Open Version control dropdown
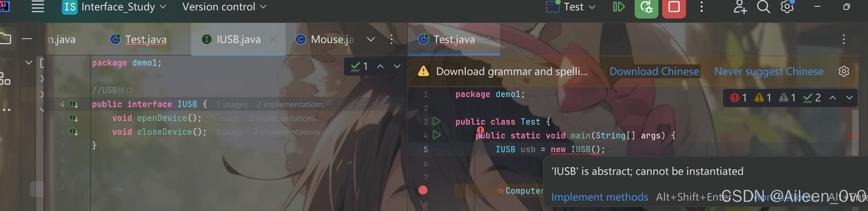This screenshot has width=868, height=211. tap(224, 7)
